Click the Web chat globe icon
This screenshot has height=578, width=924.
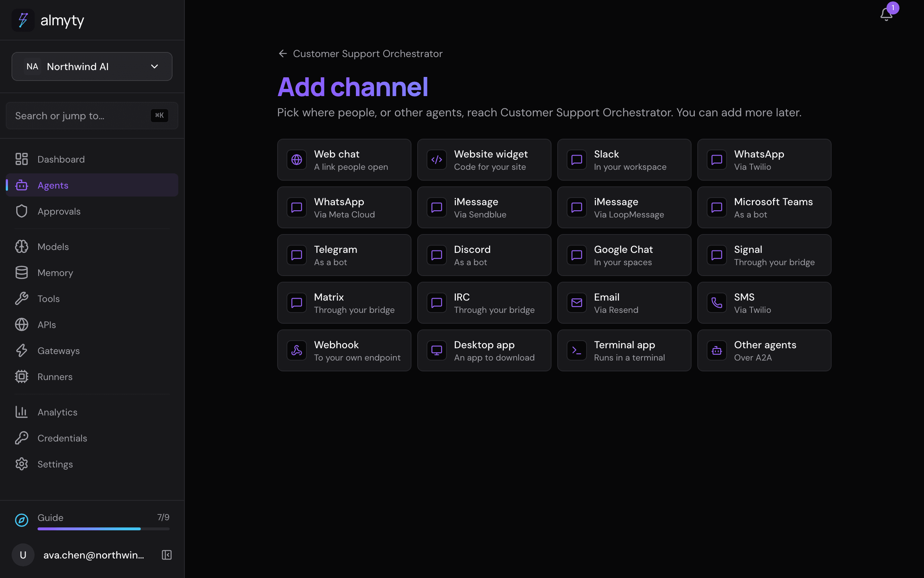(x=297, y=160)
